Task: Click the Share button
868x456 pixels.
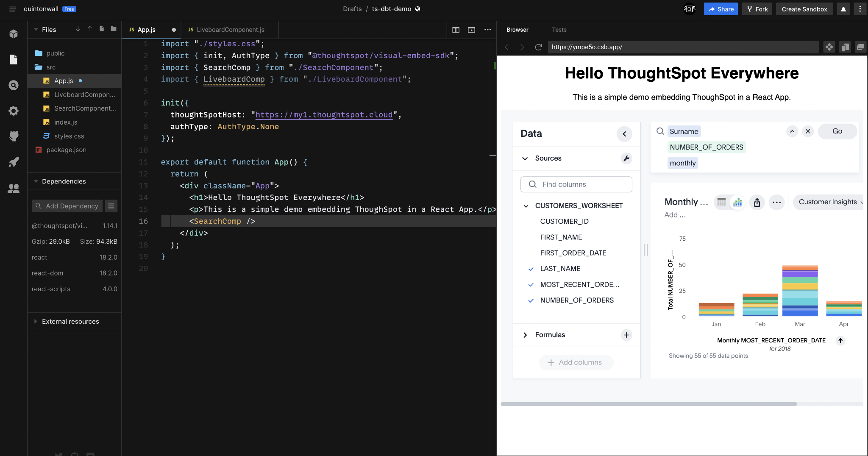Action: (721, 9)
